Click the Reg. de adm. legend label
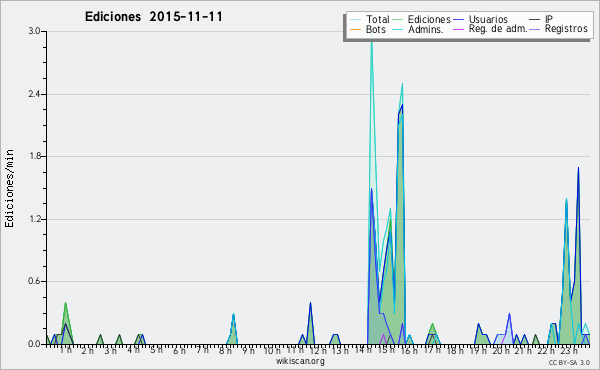This screenshot has height=370, width=600. click(498, 29)
